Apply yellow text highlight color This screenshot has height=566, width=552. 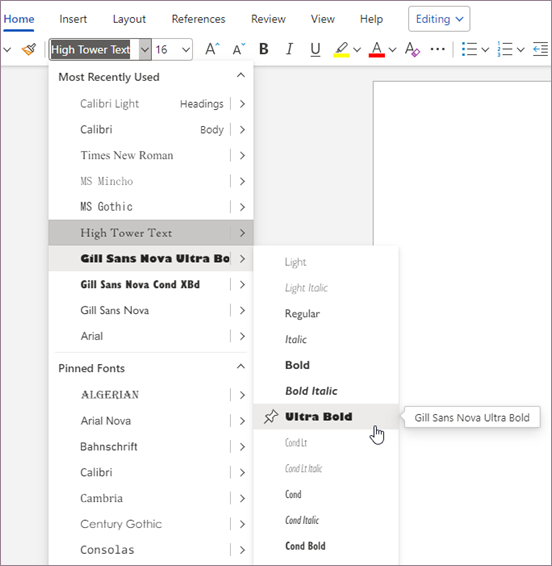click(341, 49)
